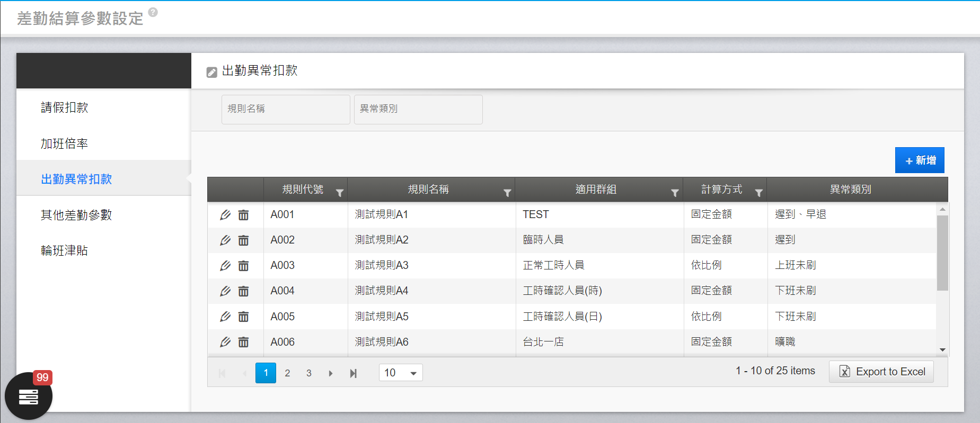Click filter icon on 規則代號 column
Screen dimensions: 980x423
coord(340,193)
